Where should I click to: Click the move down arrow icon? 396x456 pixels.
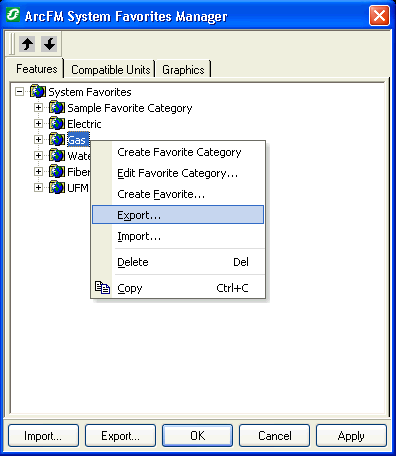coord(49,44)
